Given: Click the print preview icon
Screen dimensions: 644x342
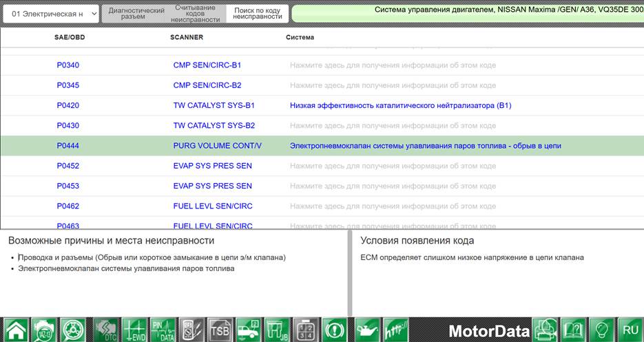Looking at the screenshot, I should [x=546, y=330].
